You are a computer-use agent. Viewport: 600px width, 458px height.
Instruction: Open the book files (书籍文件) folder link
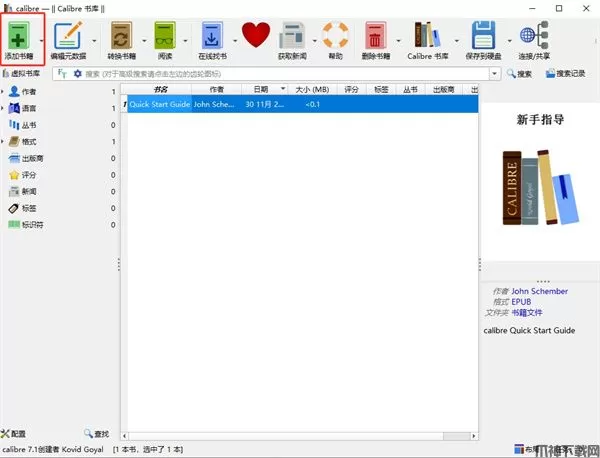pyautogui.click(x=527, y=313)
